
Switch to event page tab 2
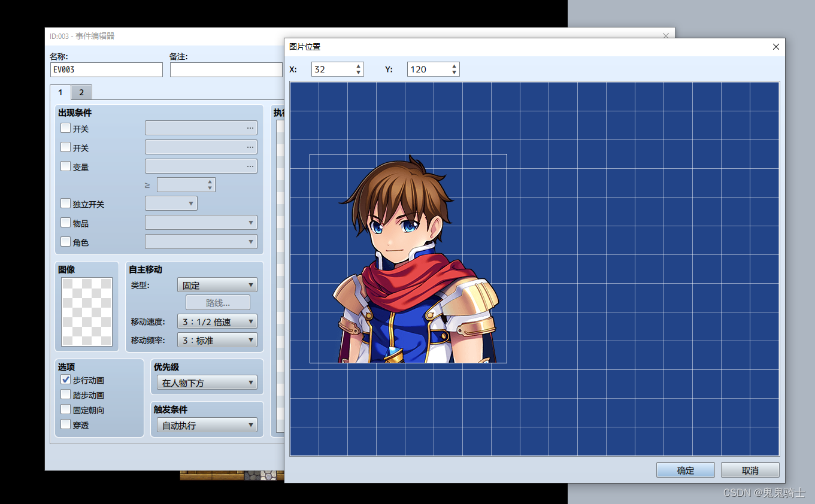point(81,92)
